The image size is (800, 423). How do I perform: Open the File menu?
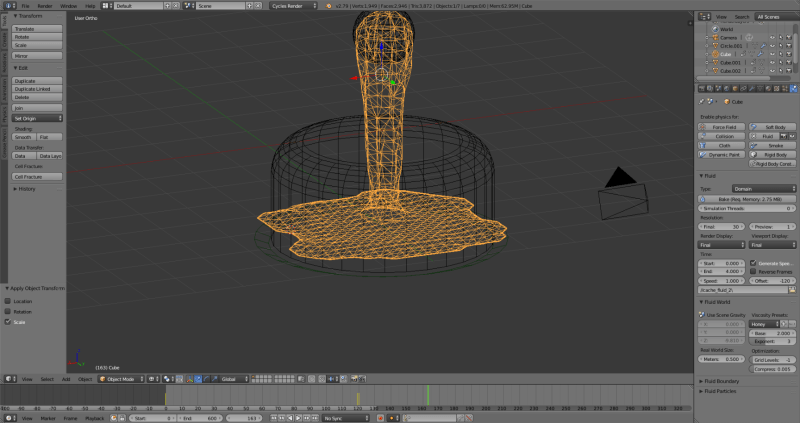point(26,6)
